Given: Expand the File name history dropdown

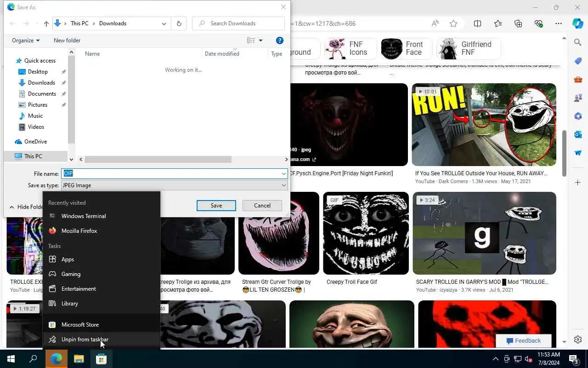Looking at the screenshot, I should [284, 173].
